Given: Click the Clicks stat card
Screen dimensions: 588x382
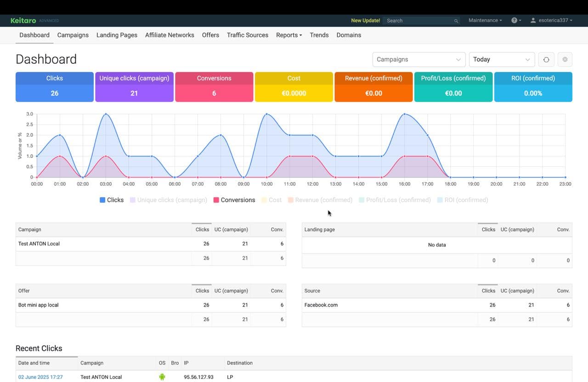Looking at the screenshot, I should point(55,87).
